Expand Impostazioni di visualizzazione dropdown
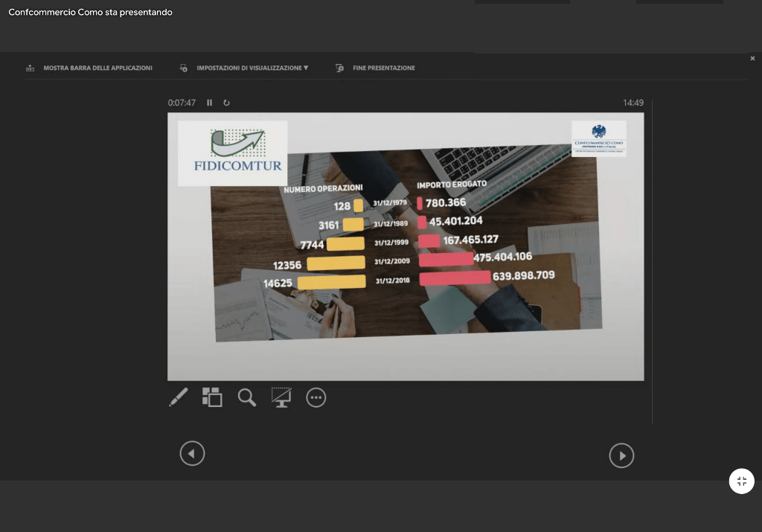 point(252,68)
